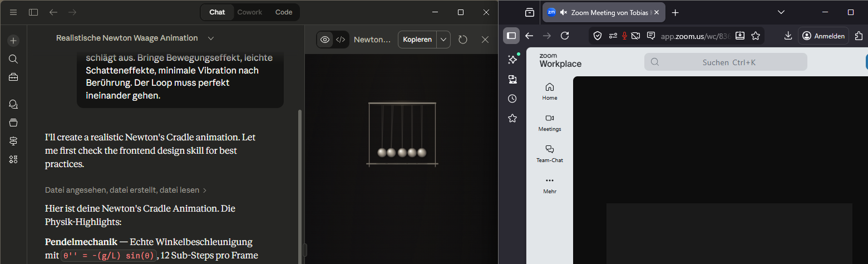This screenshot has width=868, height=264.
Task: Open Team-Chat in Zoom Workplace
Action: click(549, 154)
